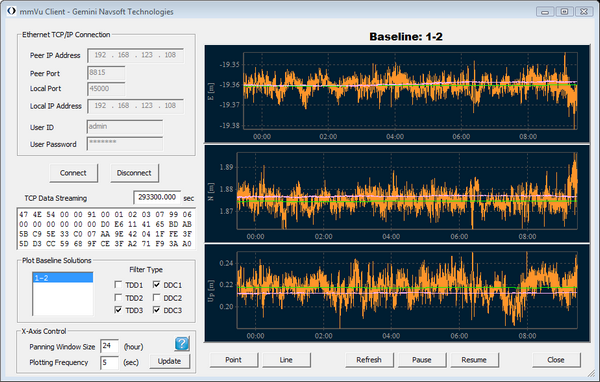
Task: Click the 'Filter Type' label
Action: 146,269
